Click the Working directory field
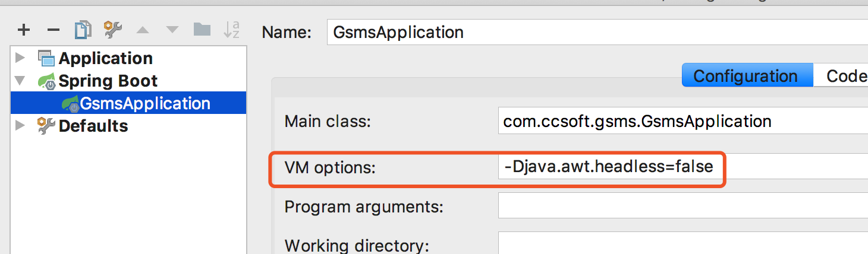Image resolution: width=868 pixels, height=254 pixels. pyautogui.click(x=683, y=244)
